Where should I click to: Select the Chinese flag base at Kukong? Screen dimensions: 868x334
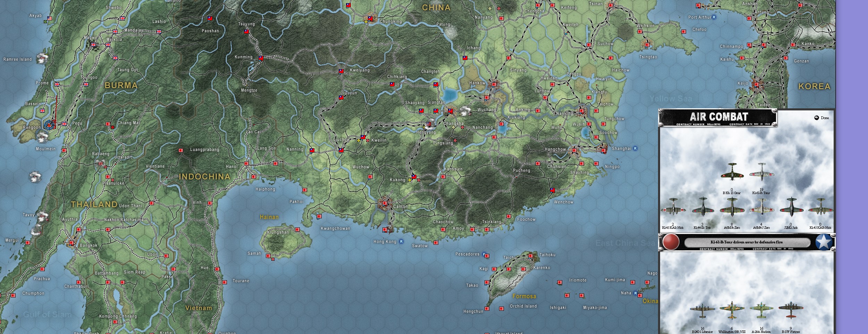[414, 177]
